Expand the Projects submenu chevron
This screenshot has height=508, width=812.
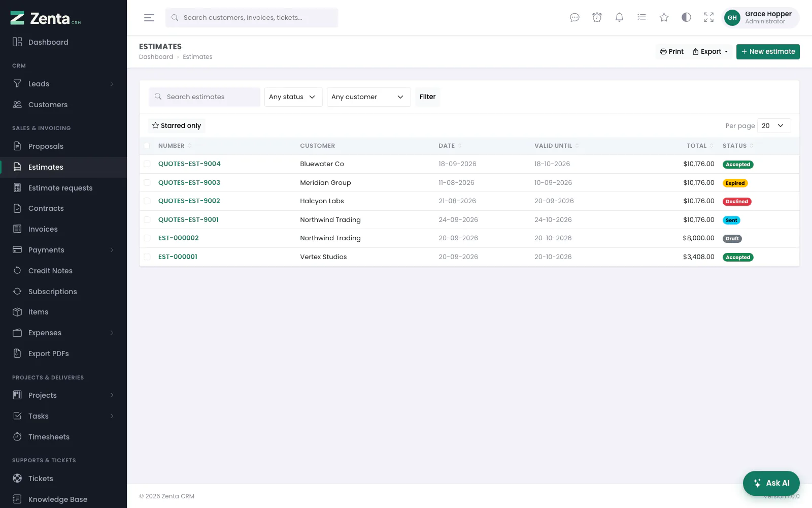coord(112,395)
